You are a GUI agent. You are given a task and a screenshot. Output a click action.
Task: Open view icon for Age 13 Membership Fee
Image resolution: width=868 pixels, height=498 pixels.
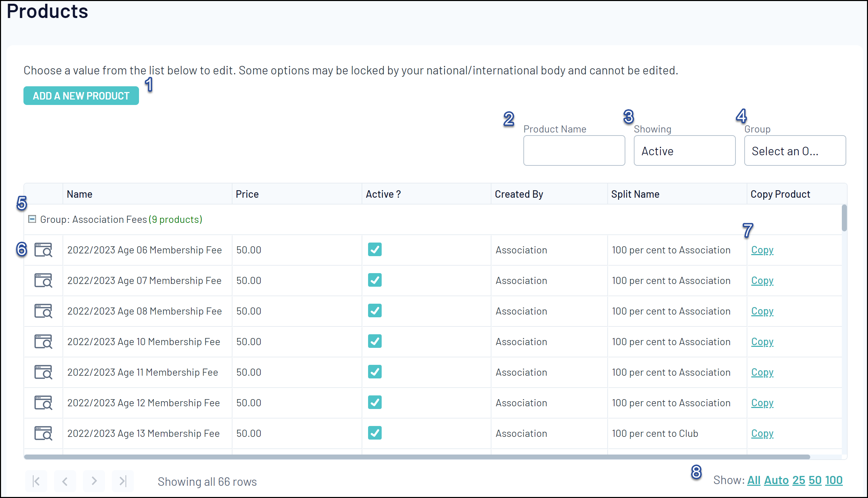pyautogui.click(x=43, y=433)
